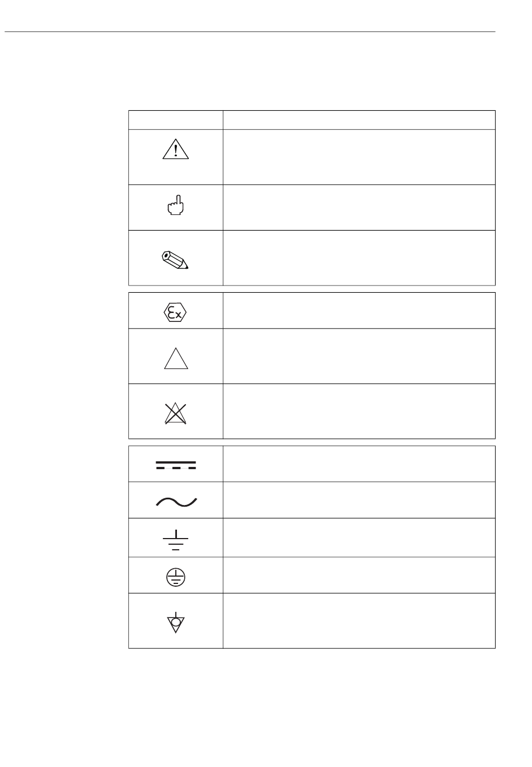Click the empty header cell above symbols column

(x=176, y=120)
